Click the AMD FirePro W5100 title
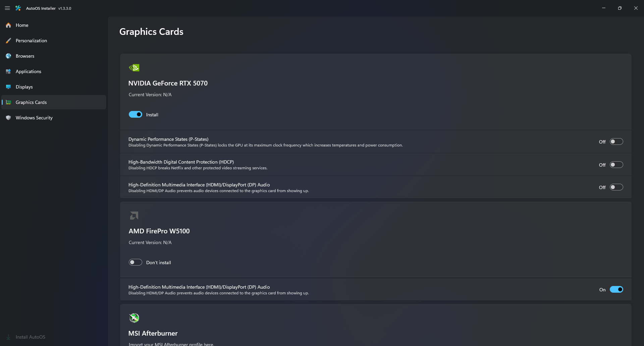644x346 pixels. point(159,231)
